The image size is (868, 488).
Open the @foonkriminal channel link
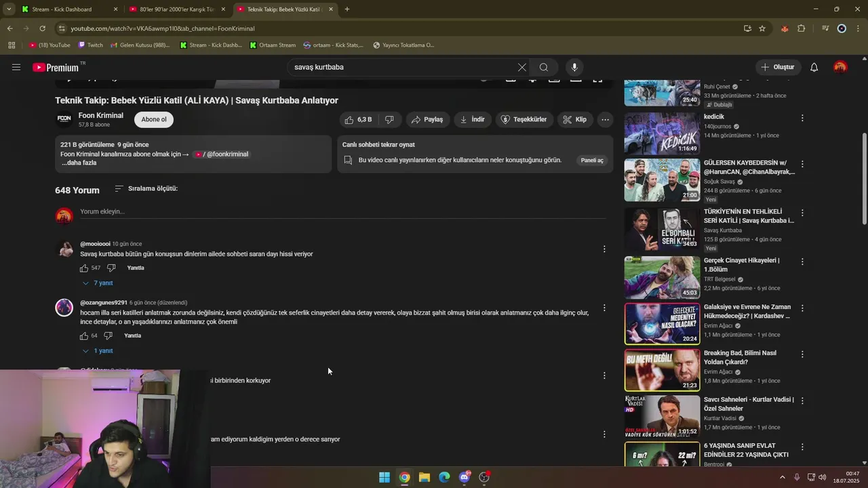point(222,155)
